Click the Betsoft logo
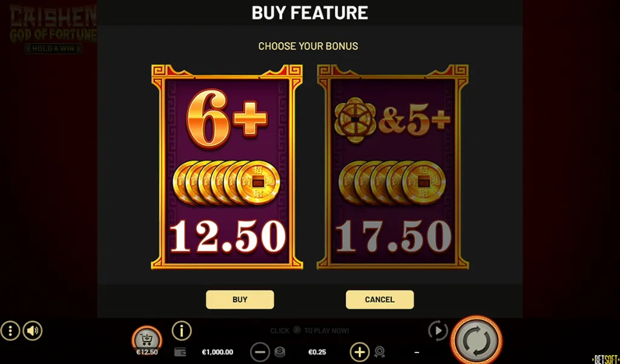The height and width of the screenshot is (364, 620). (605, 359)
